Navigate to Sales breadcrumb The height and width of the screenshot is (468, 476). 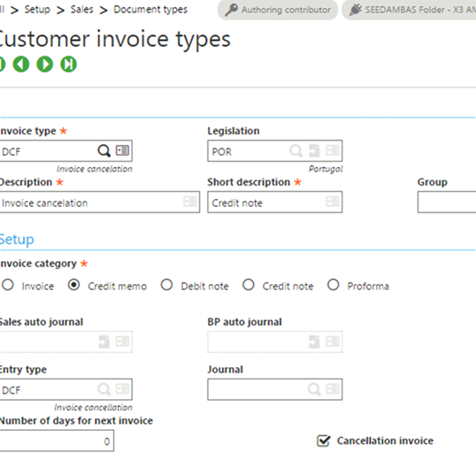[82, 10]
